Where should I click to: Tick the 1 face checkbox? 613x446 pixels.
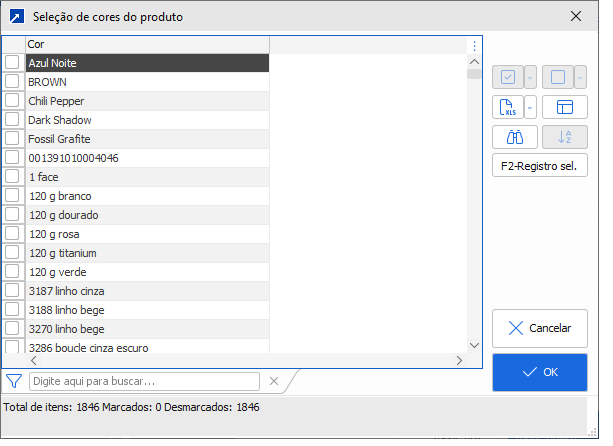point(12,176)
